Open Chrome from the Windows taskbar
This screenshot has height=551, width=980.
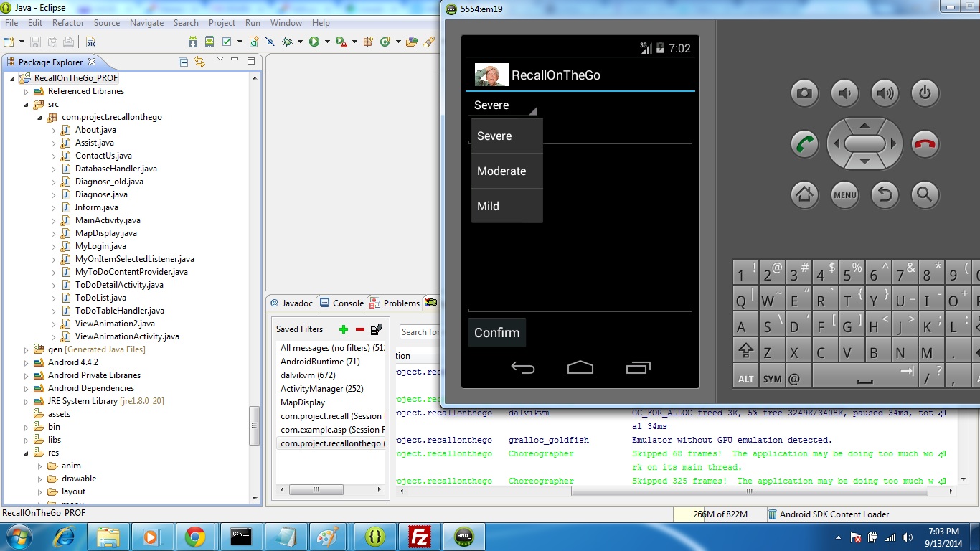[x=195, y=537]
